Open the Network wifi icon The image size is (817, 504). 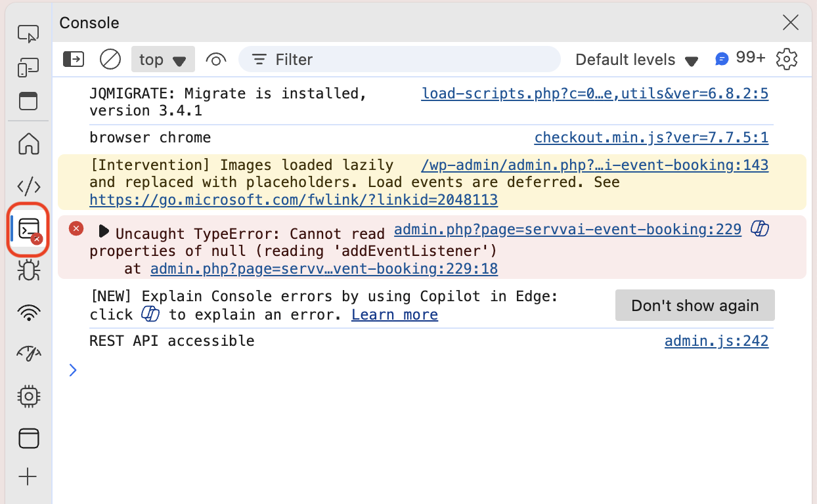coord(28,312)
